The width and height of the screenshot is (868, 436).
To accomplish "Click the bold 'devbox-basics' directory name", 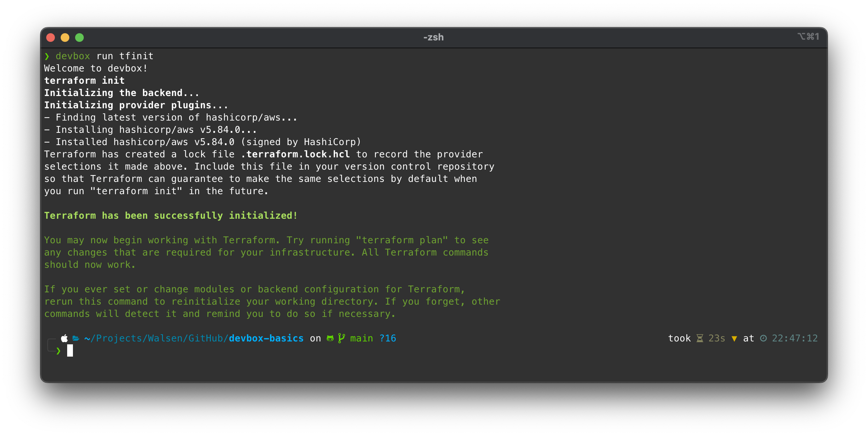I will tap(266, 338).
